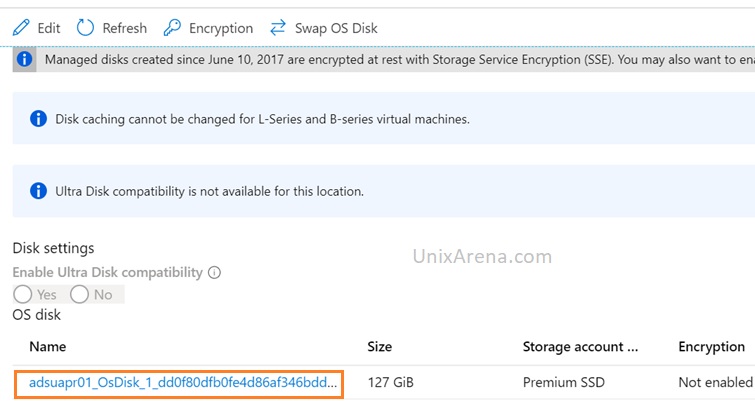
Task: Click the pencil Edit icon
Action: coord(21,27)
